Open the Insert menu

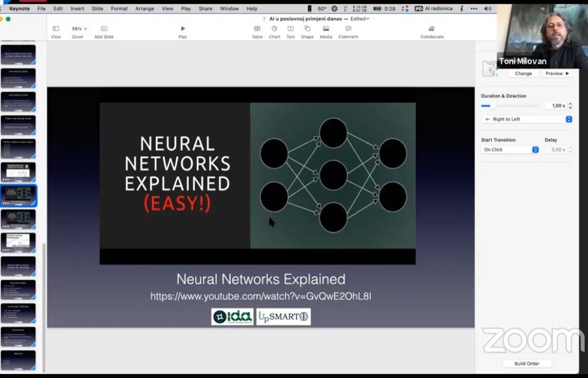click(77, 8)
